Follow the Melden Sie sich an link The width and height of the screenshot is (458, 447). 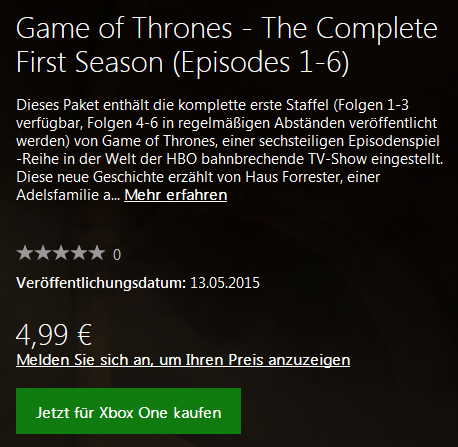tap(183, 360)
